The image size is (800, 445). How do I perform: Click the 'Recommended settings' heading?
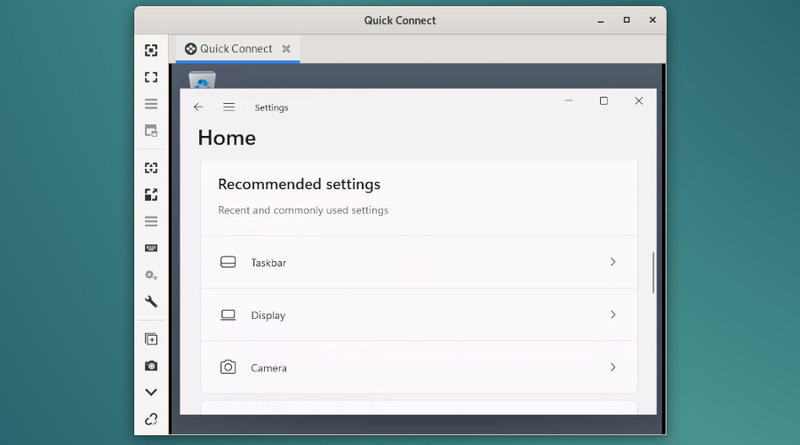(299, 184)
